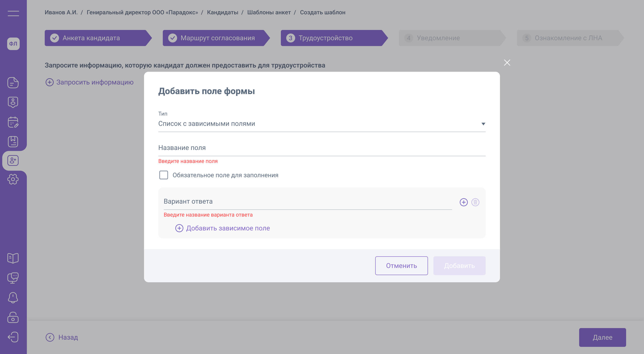The image size is (644, 354).
Task: Click the Вариант ответа input field
Action: (307, 202)
